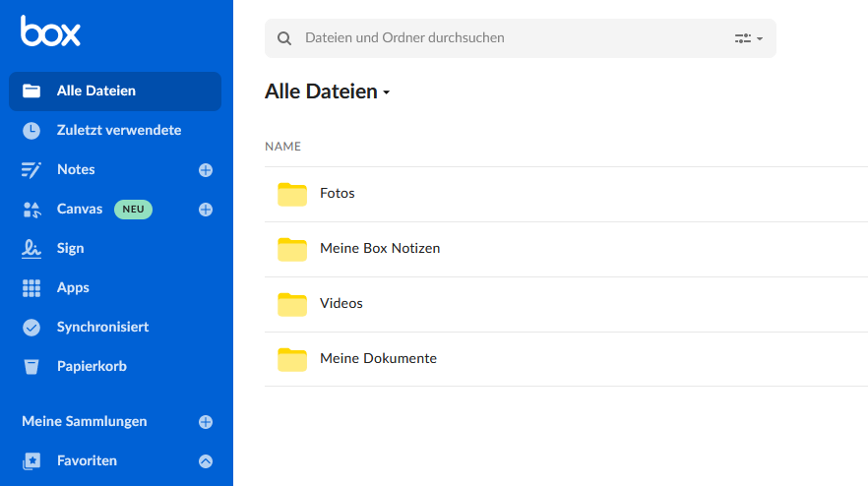Open Zuletzt verwendete in sidebar
Viewport: 868px width, 486px height.
tap(118, 130)
